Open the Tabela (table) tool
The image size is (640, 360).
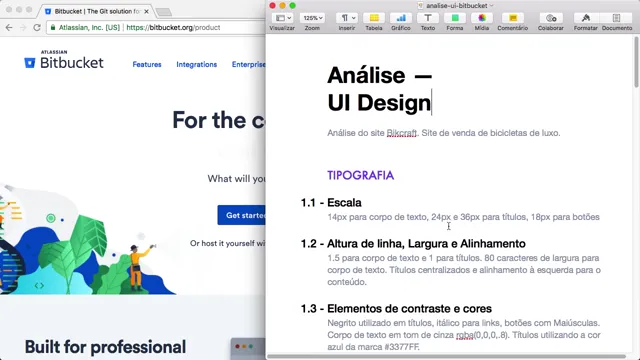(374, 18)
